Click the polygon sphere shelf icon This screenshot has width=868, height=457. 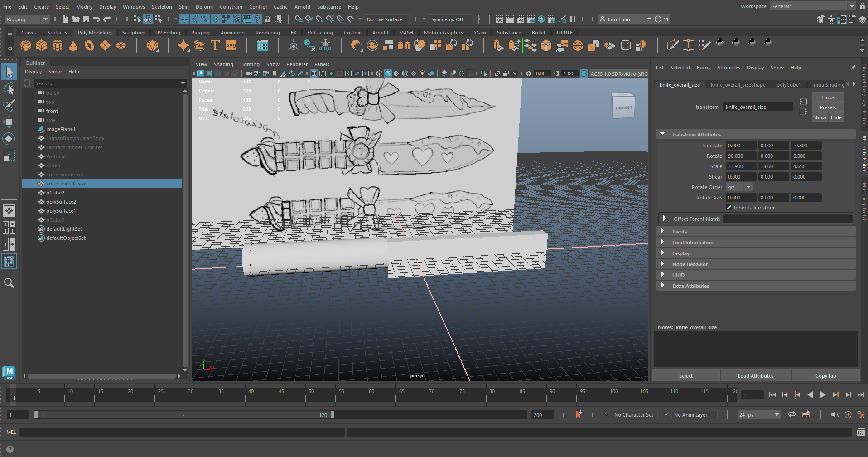(26, 45)
